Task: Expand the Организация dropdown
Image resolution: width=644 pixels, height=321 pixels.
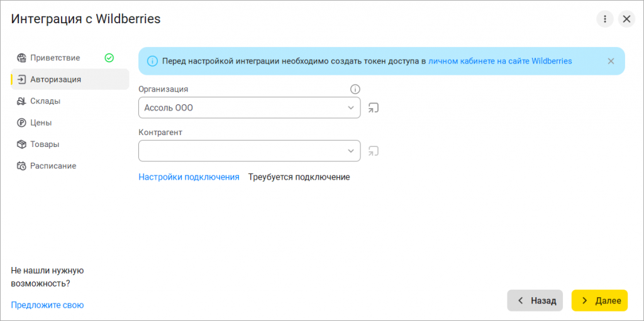Action: click(x=249, y=108)
